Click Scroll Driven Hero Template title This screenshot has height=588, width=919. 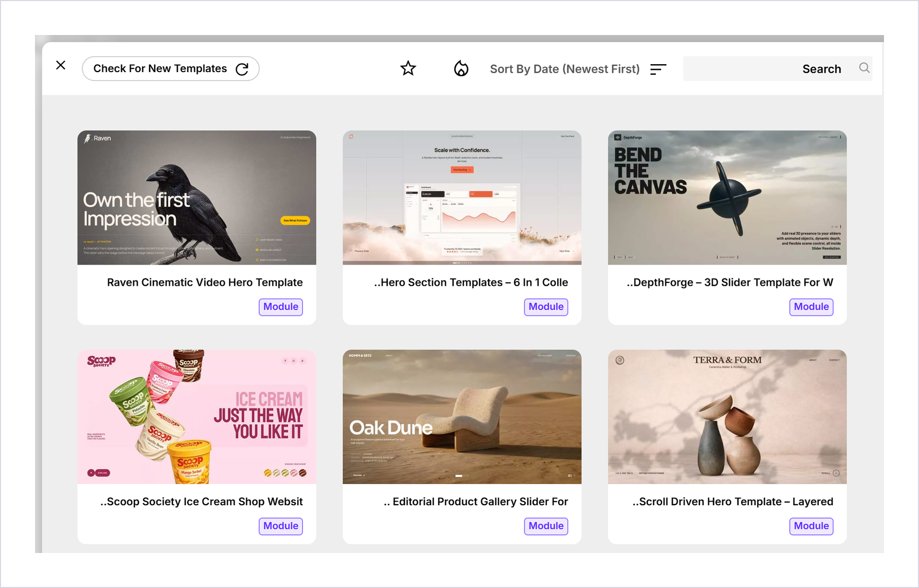[x=733, y=502]
